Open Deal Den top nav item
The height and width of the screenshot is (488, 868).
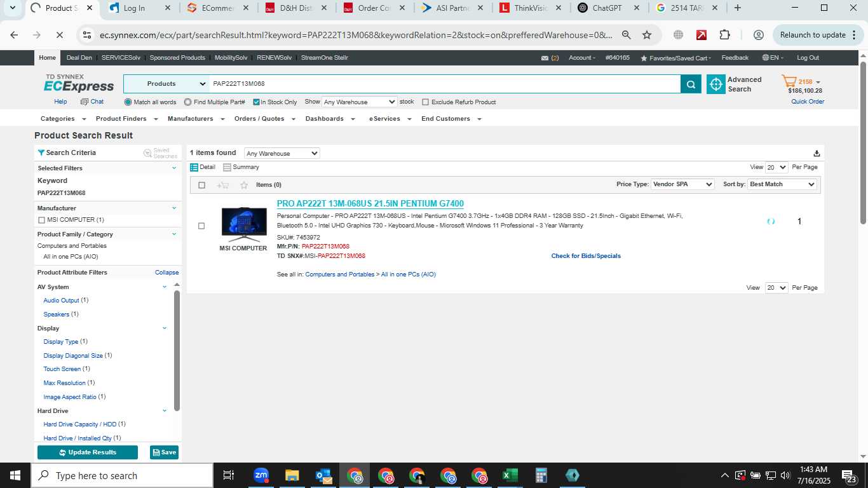click(79, 58)
